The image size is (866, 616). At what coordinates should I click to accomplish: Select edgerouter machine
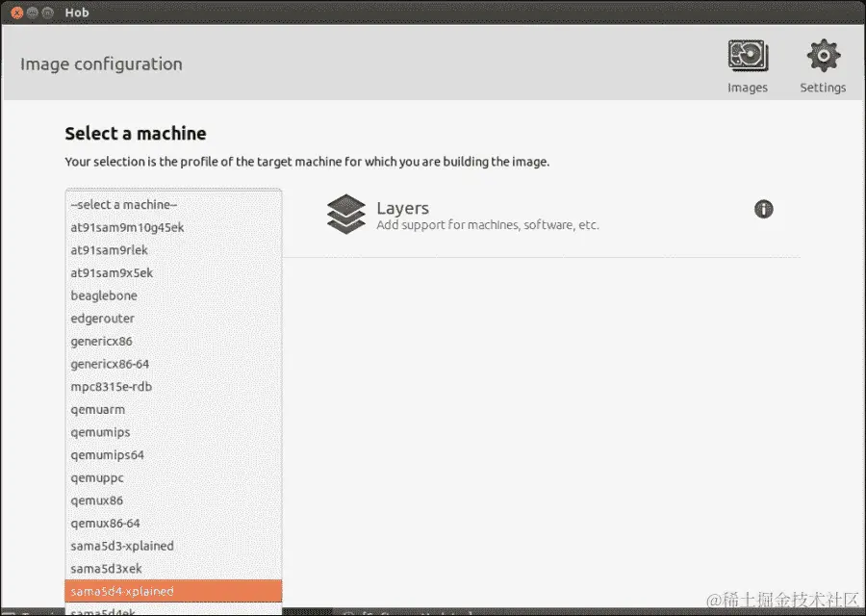(173, 319)
